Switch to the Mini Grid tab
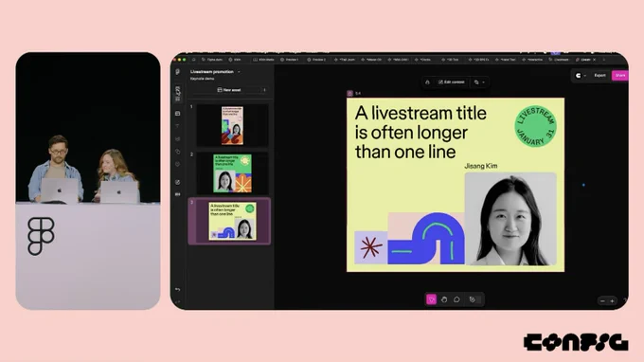Image resolution: width=644 pixels, height=362 pixels. 399,60
